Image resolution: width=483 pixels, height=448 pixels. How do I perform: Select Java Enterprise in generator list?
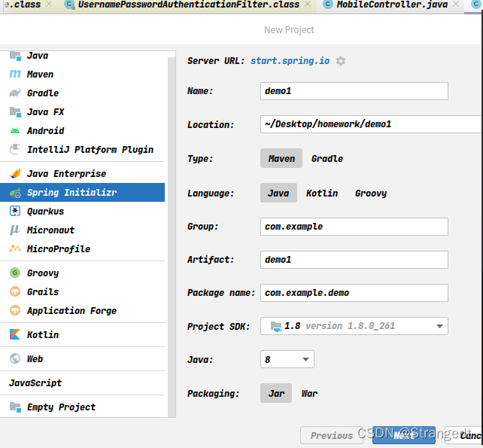click(x=82, y=174)
